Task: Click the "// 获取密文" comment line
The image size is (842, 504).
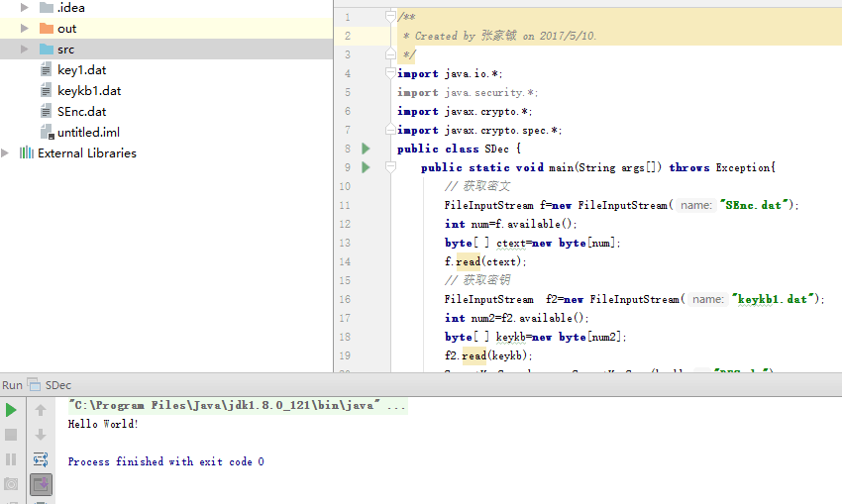Action: point(477,186)
